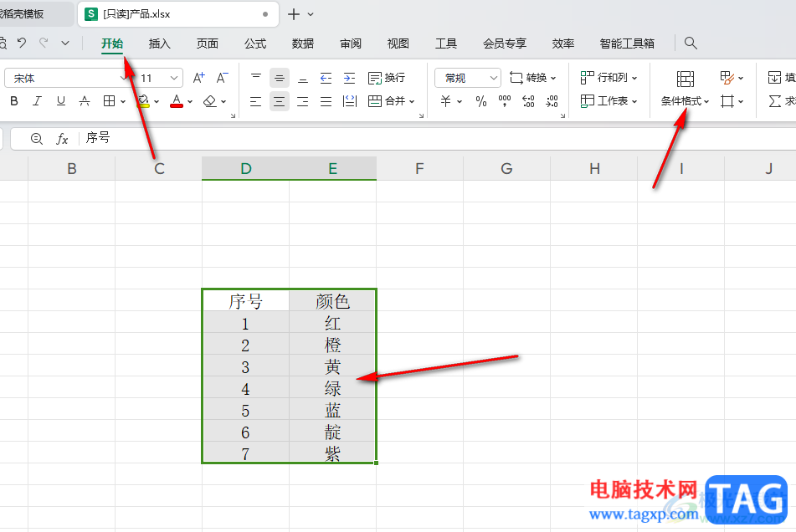Click the new tab plus button
Image resolution: width=796 pixels, height=532 pixels.
[x=294, y=14]
